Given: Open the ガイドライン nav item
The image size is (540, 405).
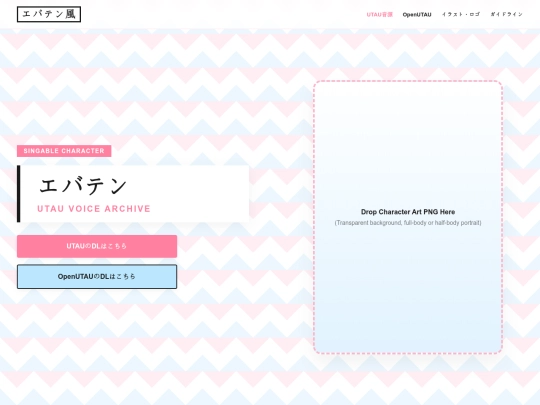Looking at the screenshot, I should [507, 14].
